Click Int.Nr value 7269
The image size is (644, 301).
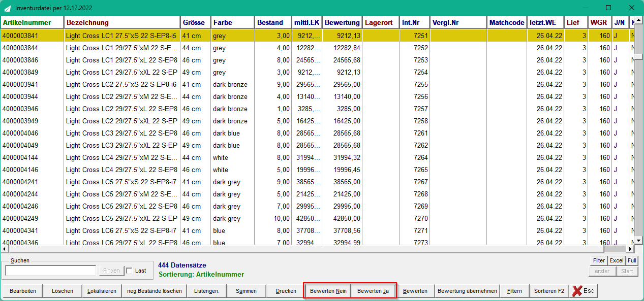(x=421, y=206)
